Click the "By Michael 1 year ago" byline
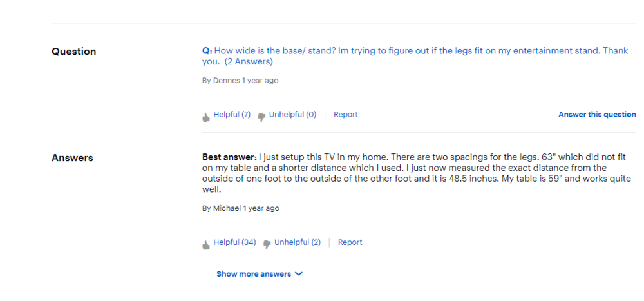The width and height of the screenshot is (644, 301). pos(241,208)
